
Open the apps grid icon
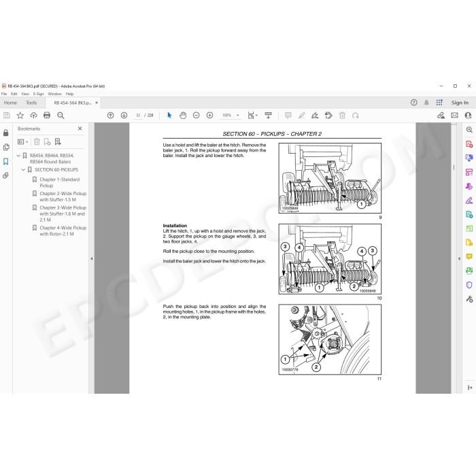point(439,103)
